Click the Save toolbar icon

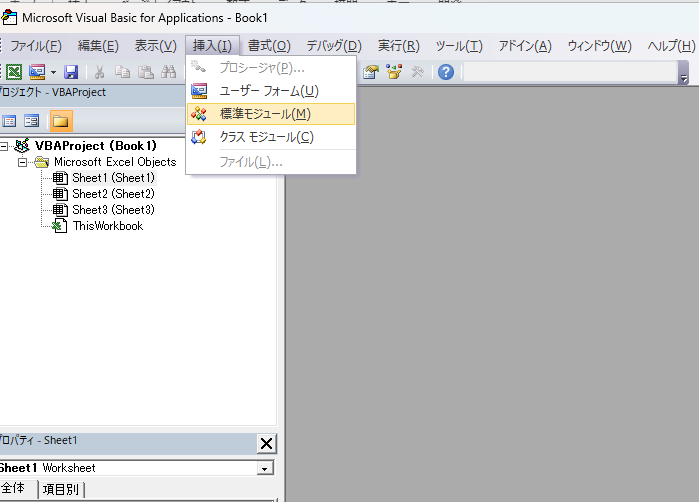71,72
